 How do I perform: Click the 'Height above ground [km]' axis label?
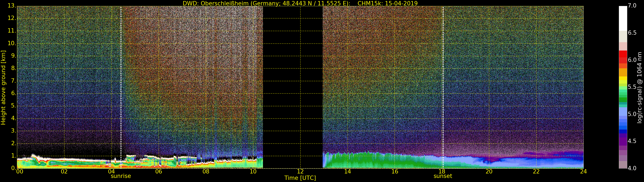[x=3, y=88]
